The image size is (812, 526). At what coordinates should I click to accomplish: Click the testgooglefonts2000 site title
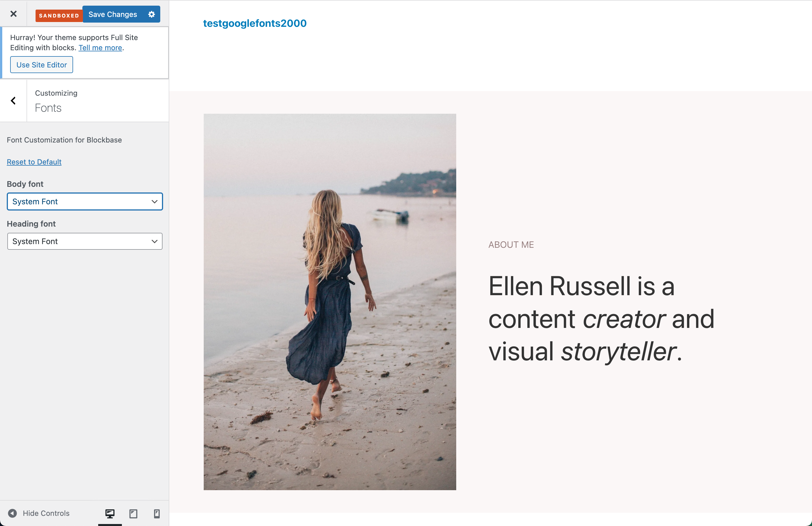pos(254,23)
